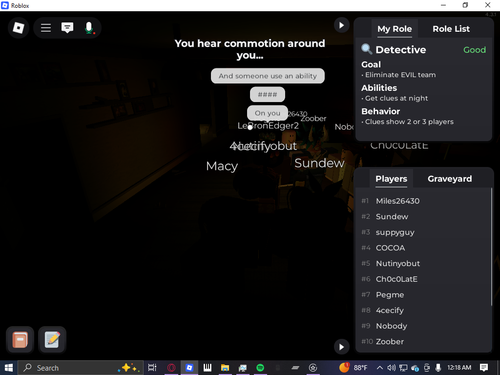Open the Graveyard tab

tap(450, 179)
